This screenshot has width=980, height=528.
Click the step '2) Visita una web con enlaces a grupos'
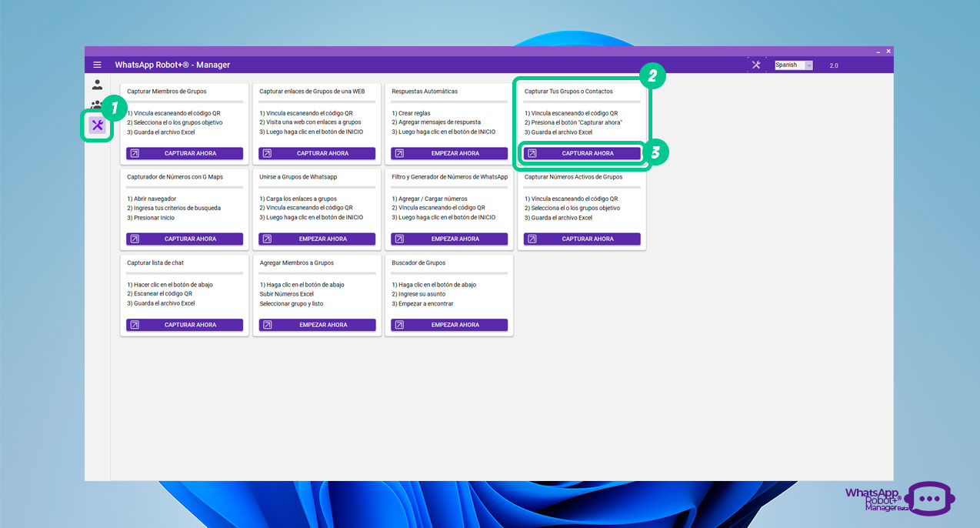coord(310,122)
